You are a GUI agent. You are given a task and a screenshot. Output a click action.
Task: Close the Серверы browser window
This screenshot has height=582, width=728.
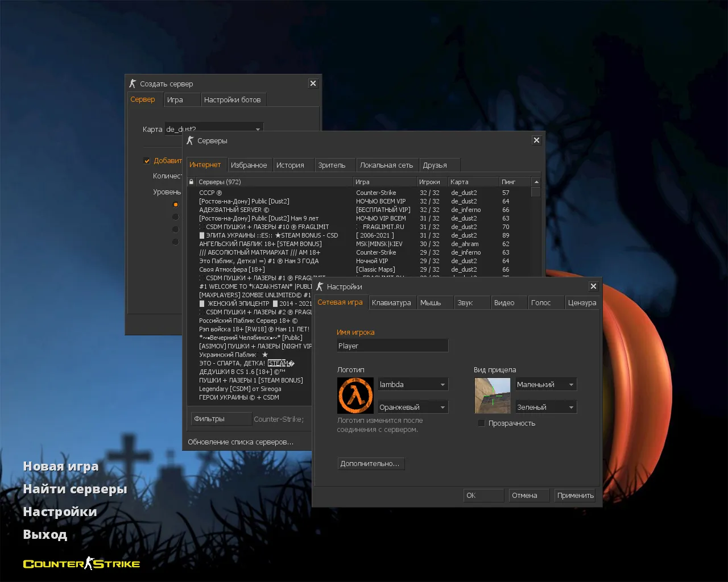click(536, 140)
